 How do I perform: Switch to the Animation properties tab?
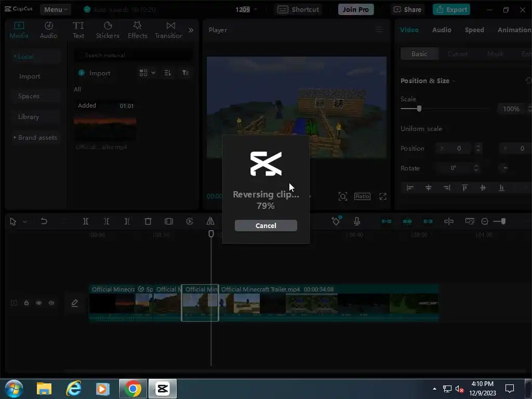[514, 30]
